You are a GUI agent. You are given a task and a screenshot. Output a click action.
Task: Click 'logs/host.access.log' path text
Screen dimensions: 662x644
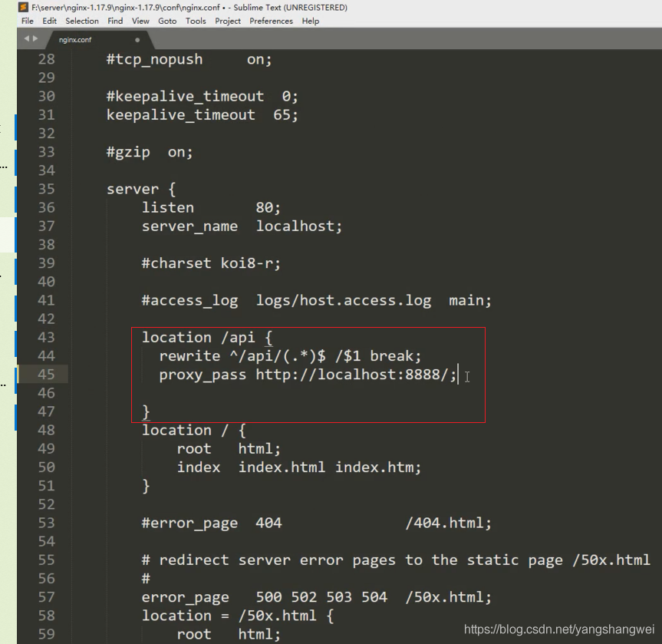tap(344, 300)
